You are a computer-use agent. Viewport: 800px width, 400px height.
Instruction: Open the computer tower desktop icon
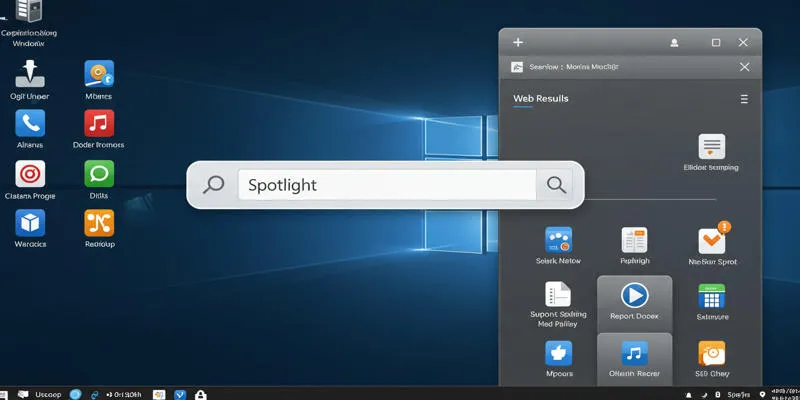coord(29,10)
